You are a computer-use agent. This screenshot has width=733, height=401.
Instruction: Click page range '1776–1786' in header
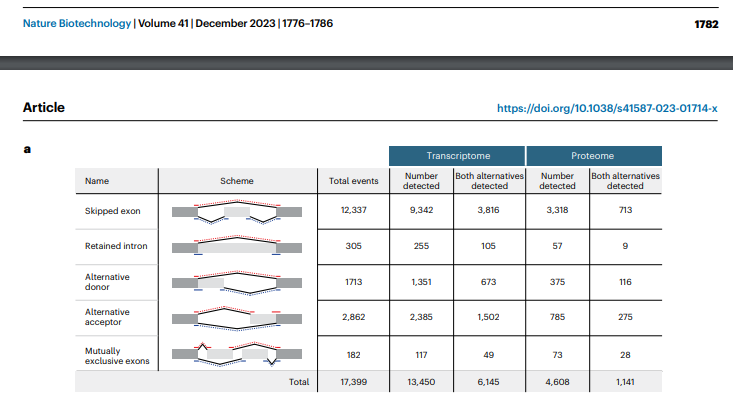click(308, 23)
